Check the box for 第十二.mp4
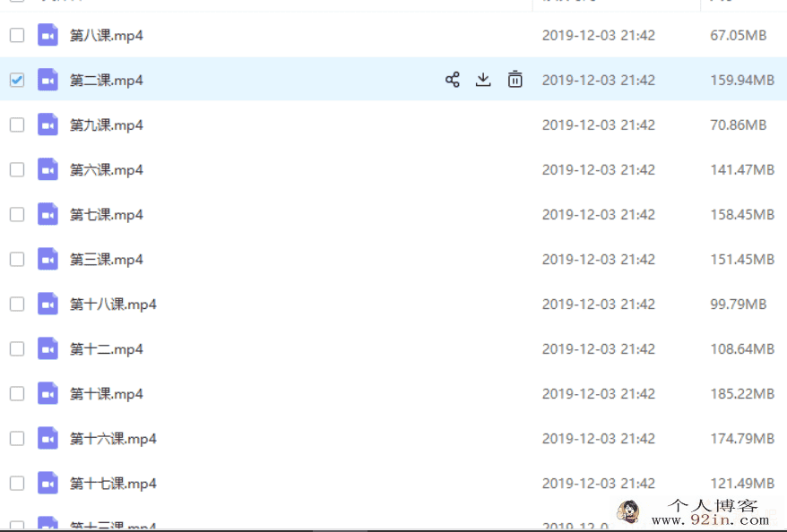 click(17, 348)
